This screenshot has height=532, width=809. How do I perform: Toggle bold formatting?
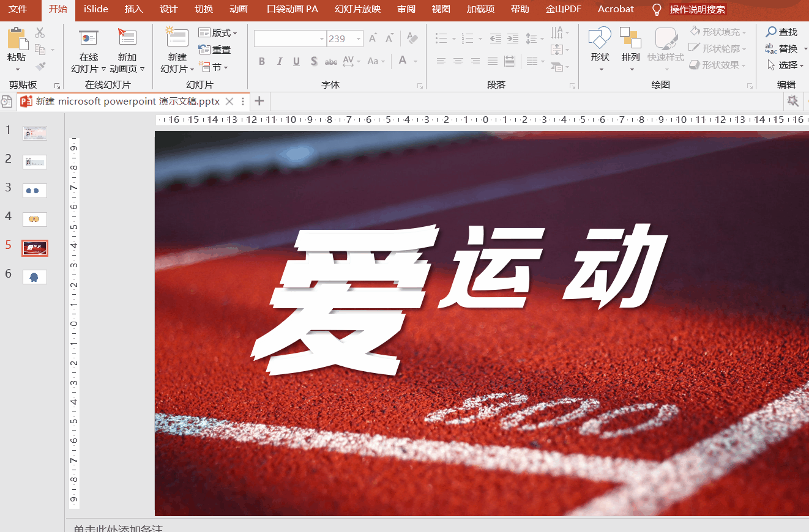[262, 61]
